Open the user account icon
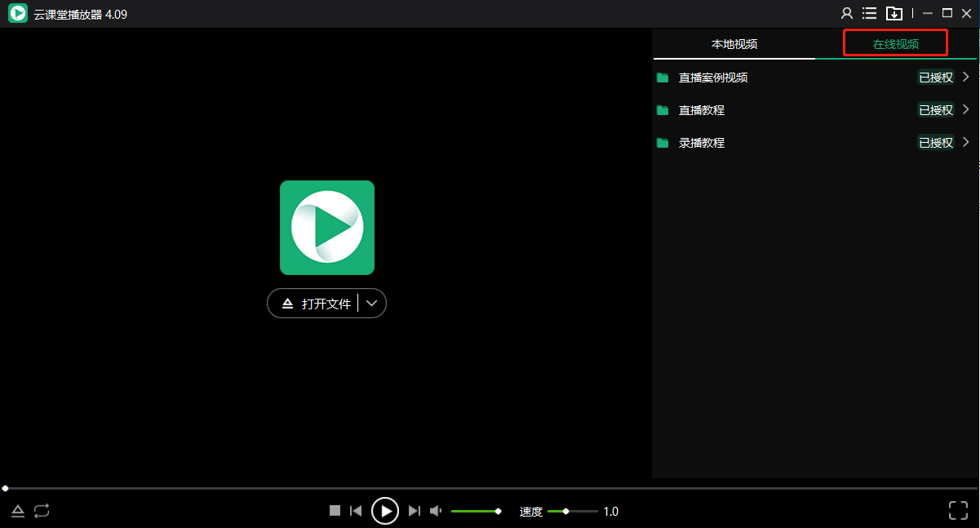 coord(847,13)
